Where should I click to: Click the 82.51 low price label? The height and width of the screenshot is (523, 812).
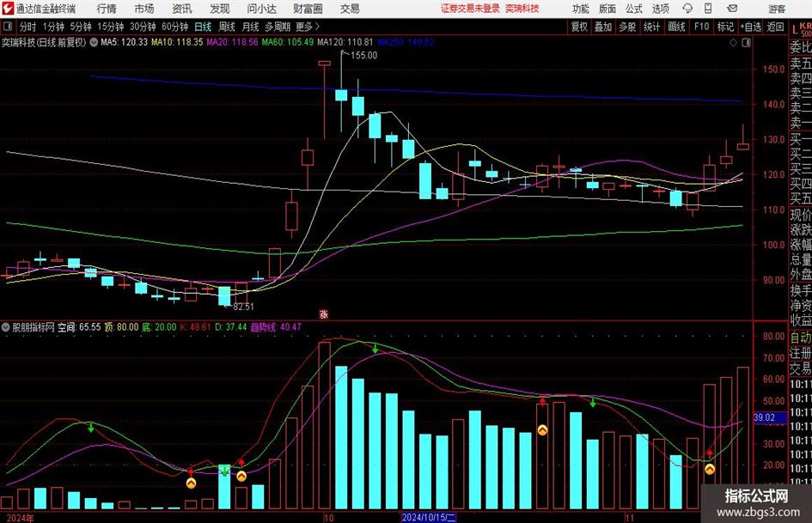pyautogui.click(x=243, y=307)
